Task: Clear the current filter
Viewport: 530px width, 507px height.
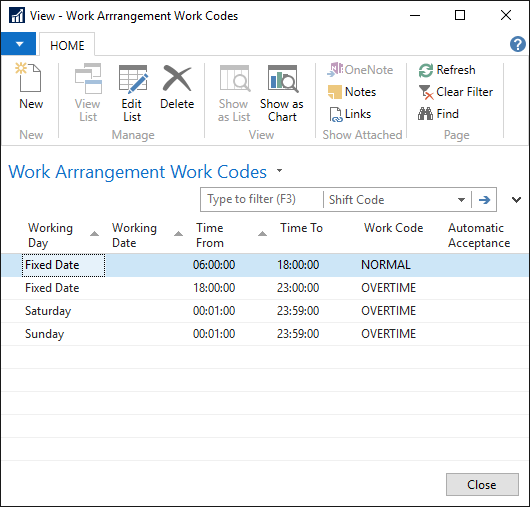Action: (x=456, y=92)
